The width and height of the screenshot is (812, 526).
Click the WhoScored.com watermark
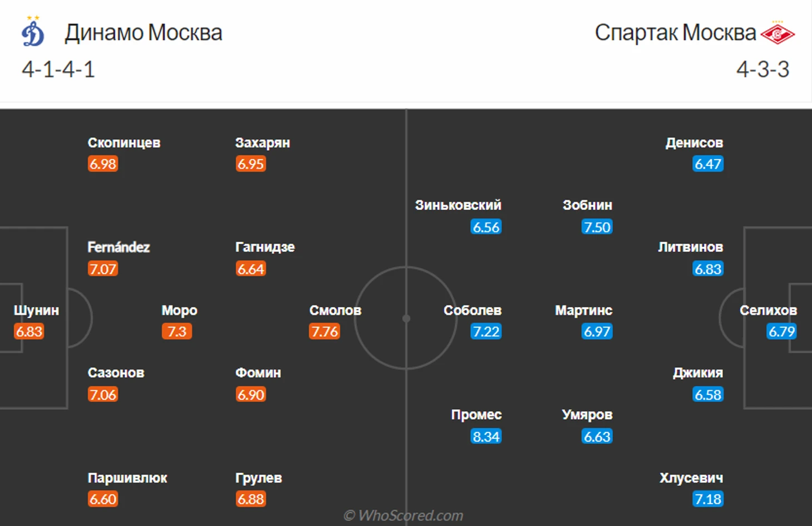click(404, 515)
